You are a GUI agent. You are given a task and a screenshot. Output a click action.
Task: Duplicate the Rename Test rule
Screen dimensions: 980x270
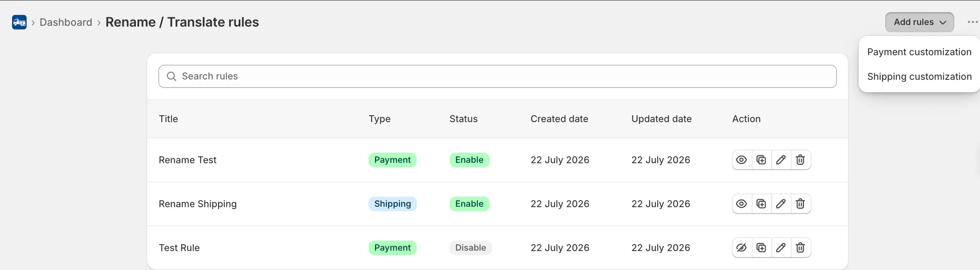(x=761, y=160)
